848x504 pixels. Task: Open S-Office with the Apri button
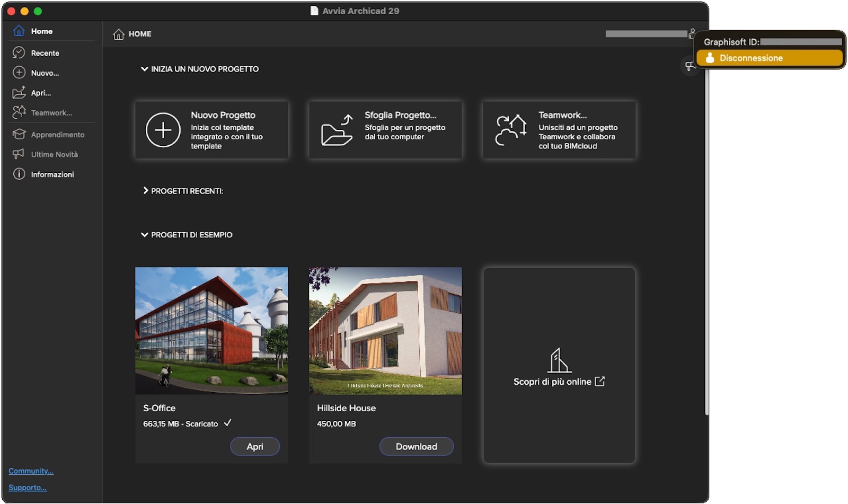255,446
